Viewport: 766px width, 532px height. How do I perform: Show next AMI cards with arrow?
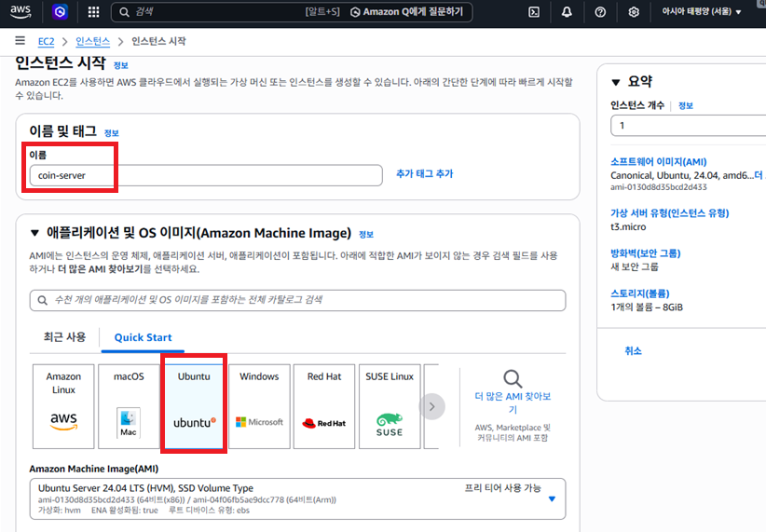(431, 406)
